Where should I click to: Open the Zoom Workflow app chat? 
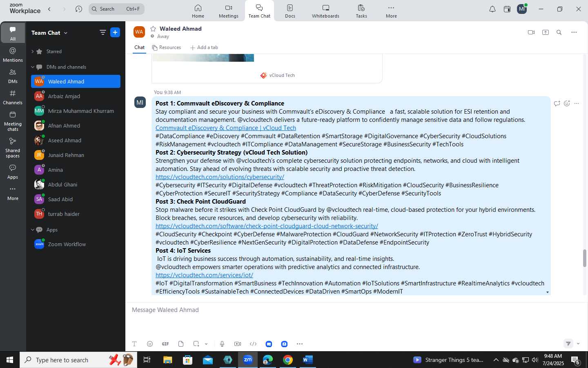pyautogui.click(x=76, y=244)
